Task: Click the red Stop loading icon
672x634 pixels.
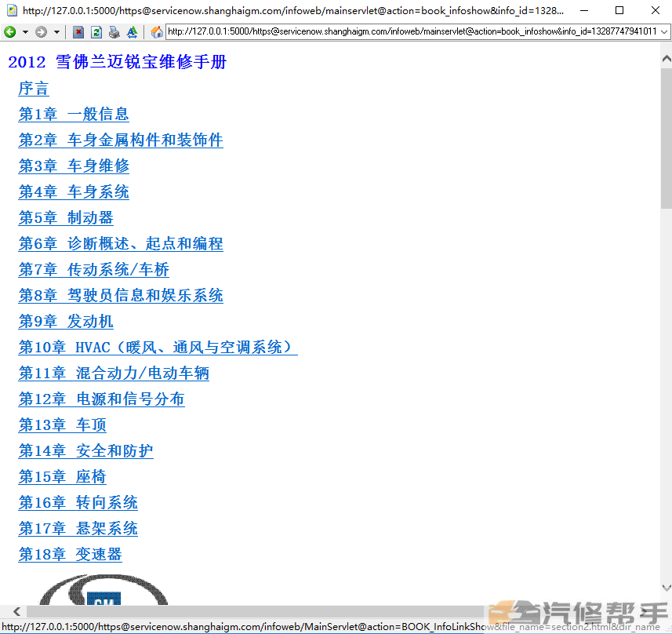Action: click(x=78, y=31)
